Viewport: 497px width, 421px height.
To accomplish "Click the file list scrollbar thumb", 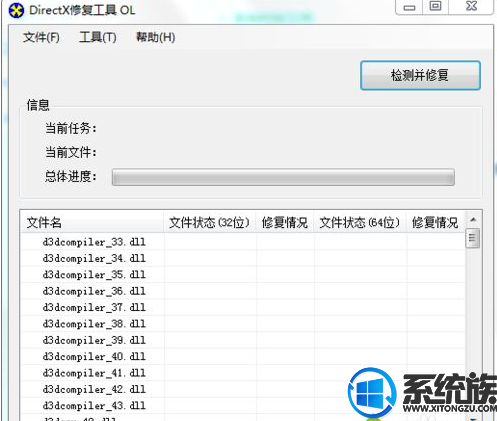I will click(x=473, y=238).
